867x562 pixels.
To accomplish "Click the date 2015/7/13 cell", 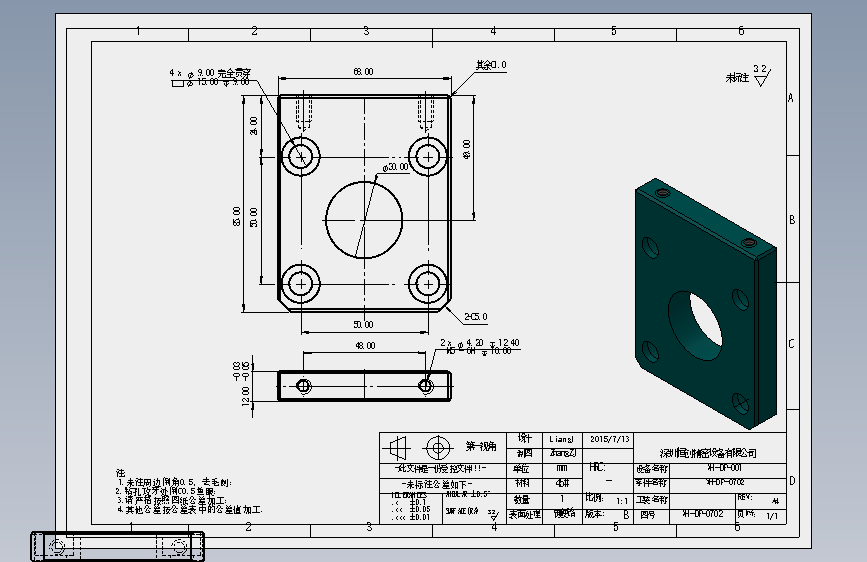I will click(x=610, y=439).
